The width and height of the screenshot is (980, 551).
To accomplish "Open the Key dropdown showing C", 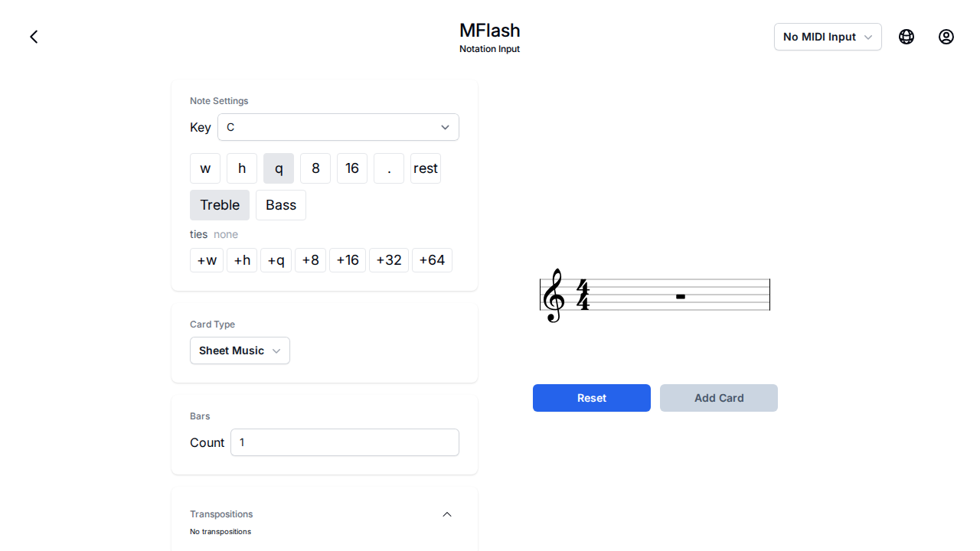I will click(338, 127).
